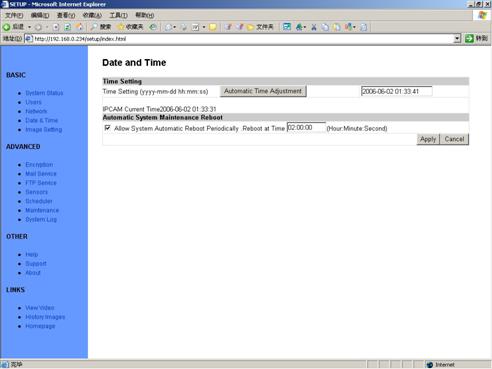Image resolution: width=492 pixels, height=369 pixels.
Task: Open the Back button history dropdown arrow
Action: (29, 27)
